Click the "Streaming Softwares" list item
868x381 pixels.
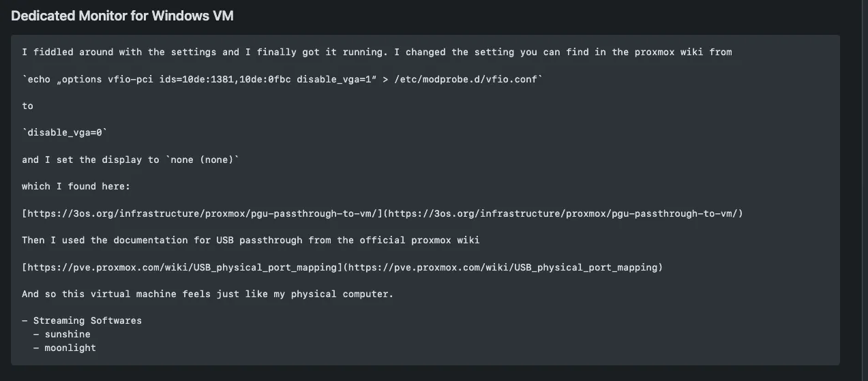pos(87,320)
